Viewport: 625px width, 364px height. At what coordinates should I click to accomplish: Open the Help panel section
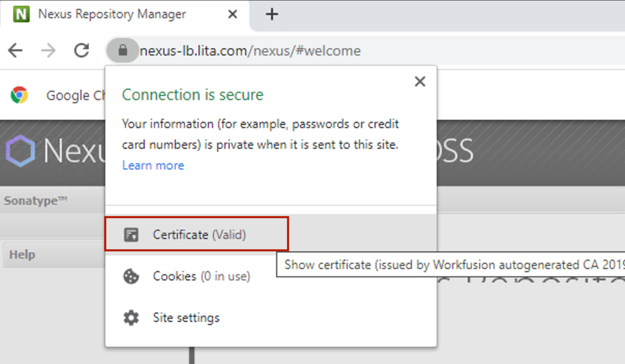[54, 254]
